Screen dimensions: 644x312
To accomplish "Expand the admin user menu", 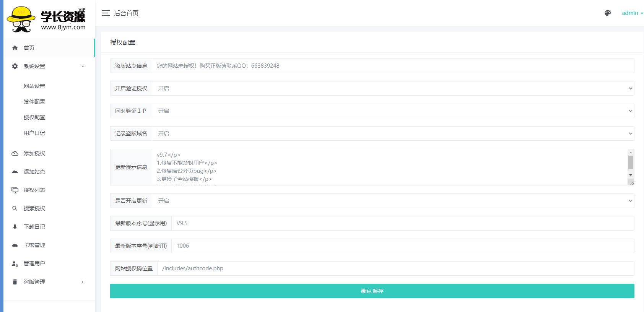I will click(x=632, y=13).
